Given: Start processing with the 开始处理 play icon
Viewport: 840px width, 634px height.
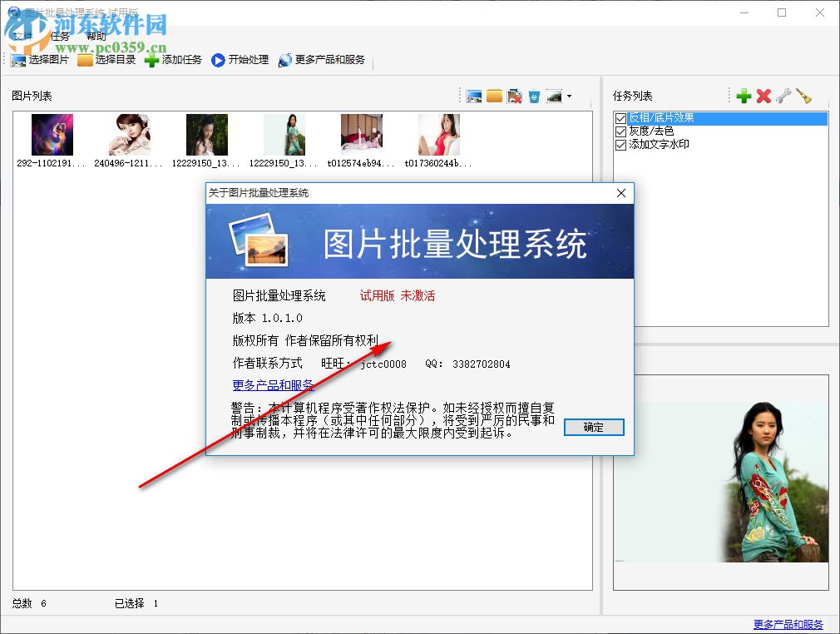Looking at the screenshot, I should [x=216, y=59].
